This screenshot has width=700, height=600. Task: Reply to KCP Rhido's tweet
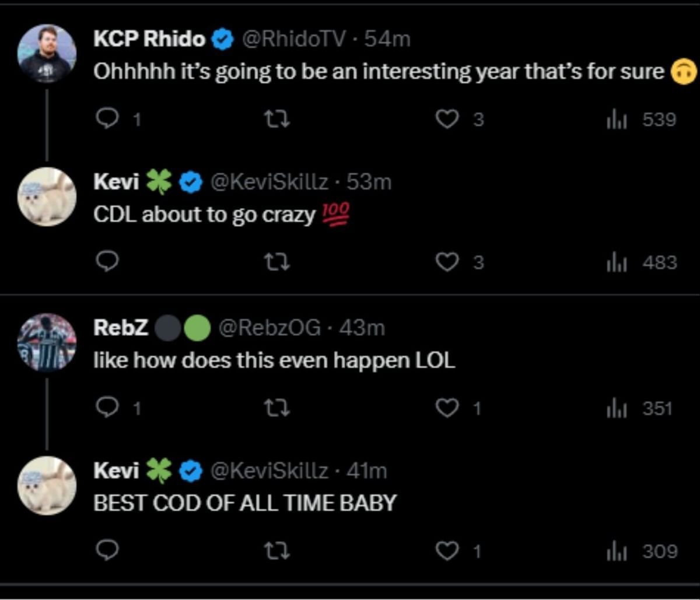pos(107,120)
